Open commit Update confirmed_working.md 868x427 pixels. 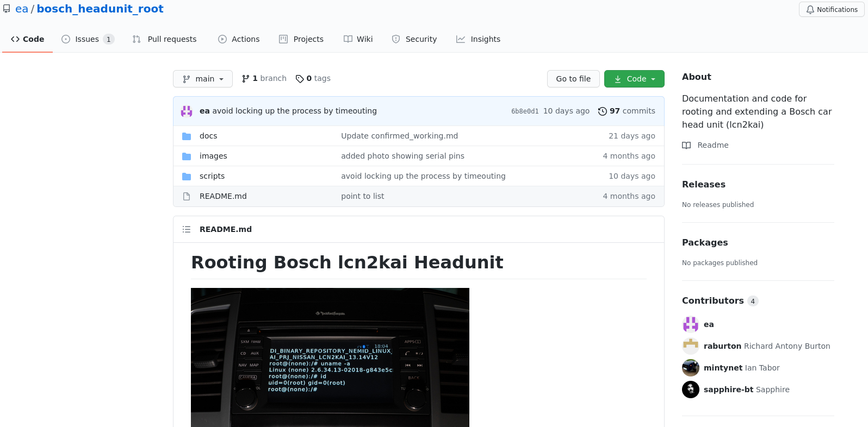[x=399, y=136]
